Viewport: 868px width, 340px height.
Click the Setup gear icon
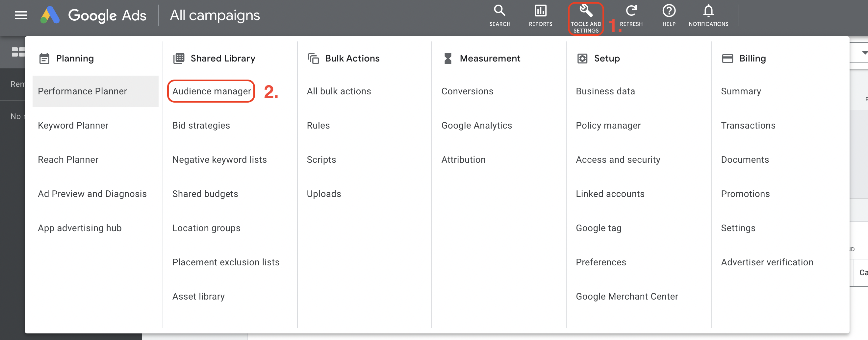[x=582, y=59]
